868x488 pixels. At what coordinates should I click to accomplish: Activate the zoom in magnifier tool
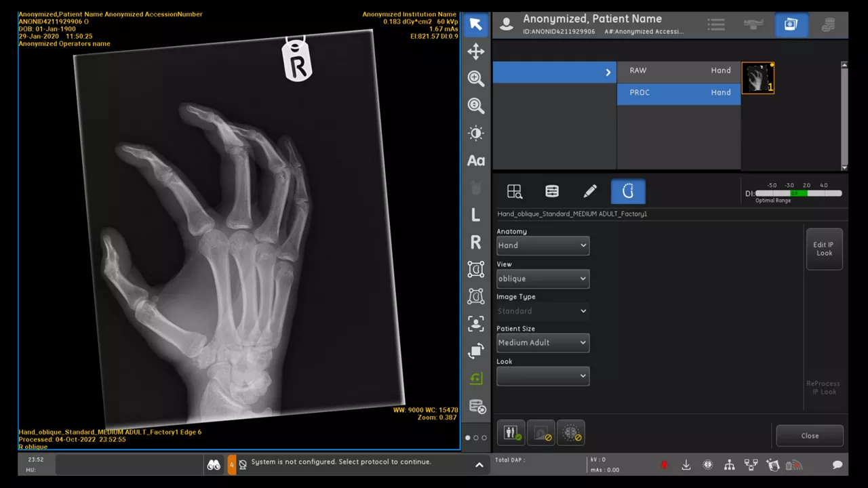(476, 79)
